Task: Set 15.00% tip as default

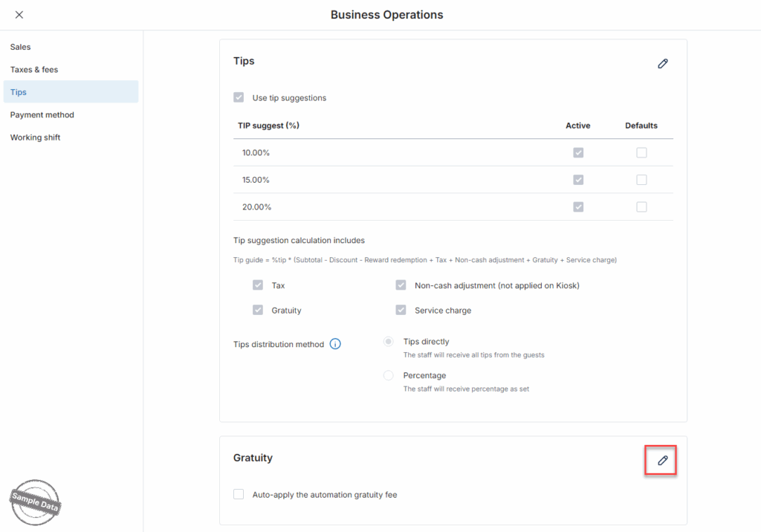Action: point(641,180)
